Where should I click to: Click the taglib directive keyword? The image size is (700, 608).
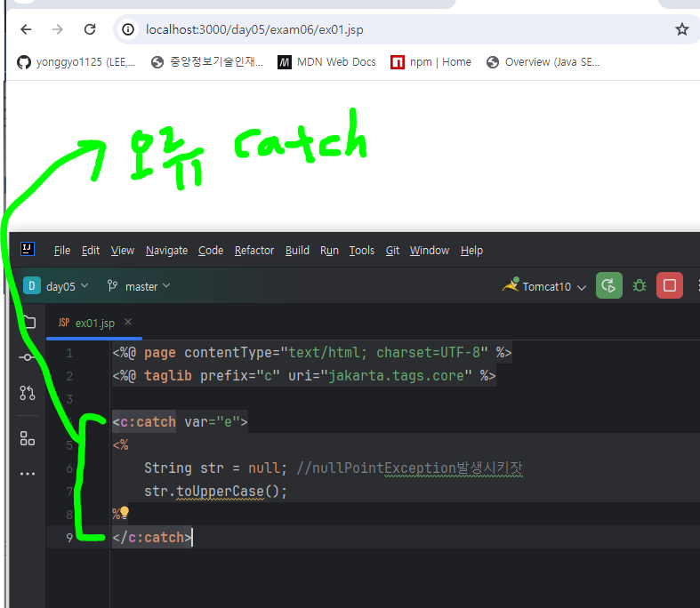click(168, 376)
